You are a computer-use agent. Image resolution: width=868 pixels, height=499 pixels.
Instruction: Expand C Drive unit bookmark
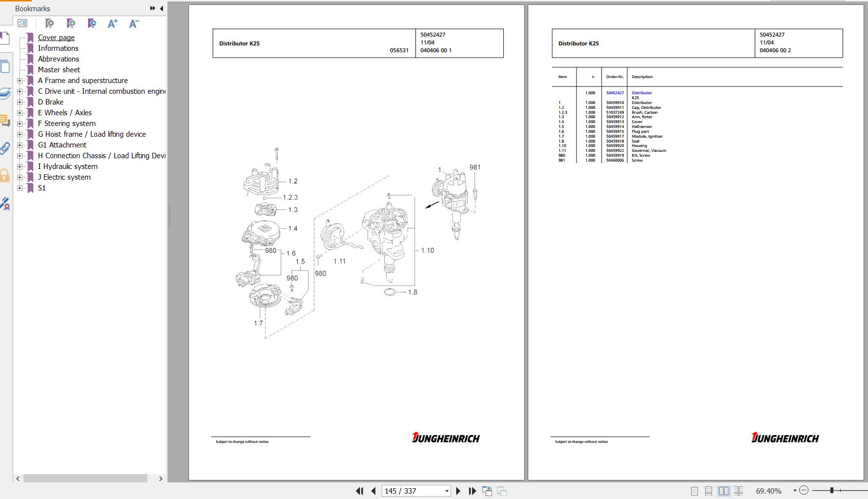(20, 91)
